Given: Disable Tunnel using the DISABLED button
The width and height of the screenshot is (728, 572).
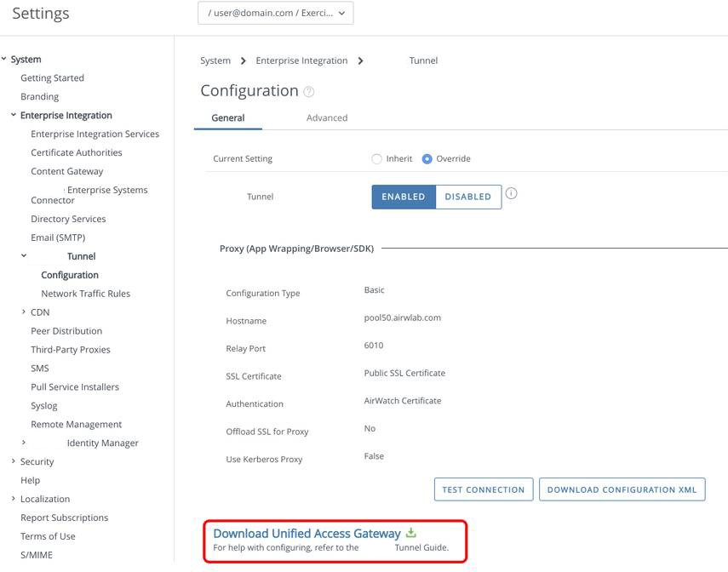Looking at the screenshot, I should pyautogui.click(x=468, y=197).
